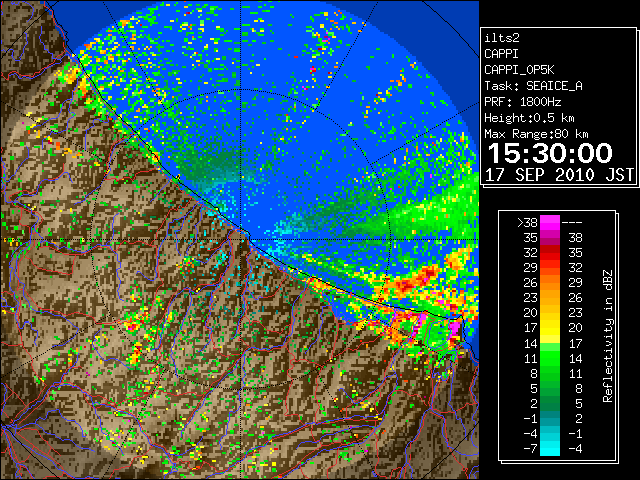
Task: Pick the cyan swatch at the scale bottom
Action: pos(550,448)
